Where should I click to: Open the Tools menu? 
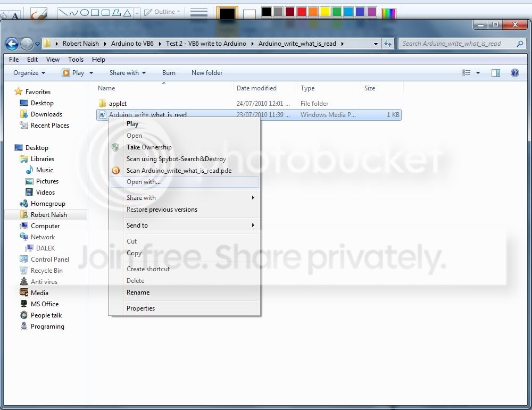tap(76, 60)
